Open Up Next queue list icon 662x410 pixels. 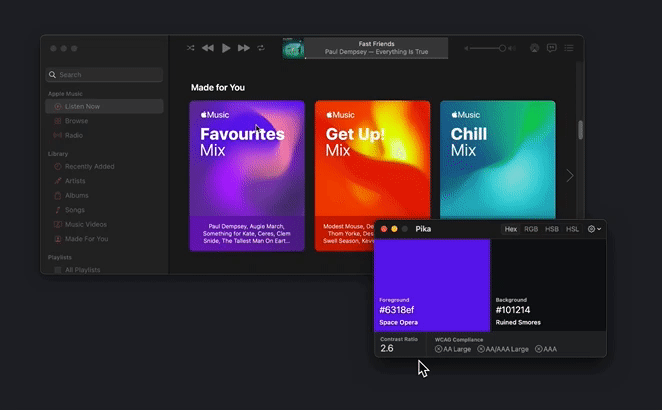[x=569, y=48]
